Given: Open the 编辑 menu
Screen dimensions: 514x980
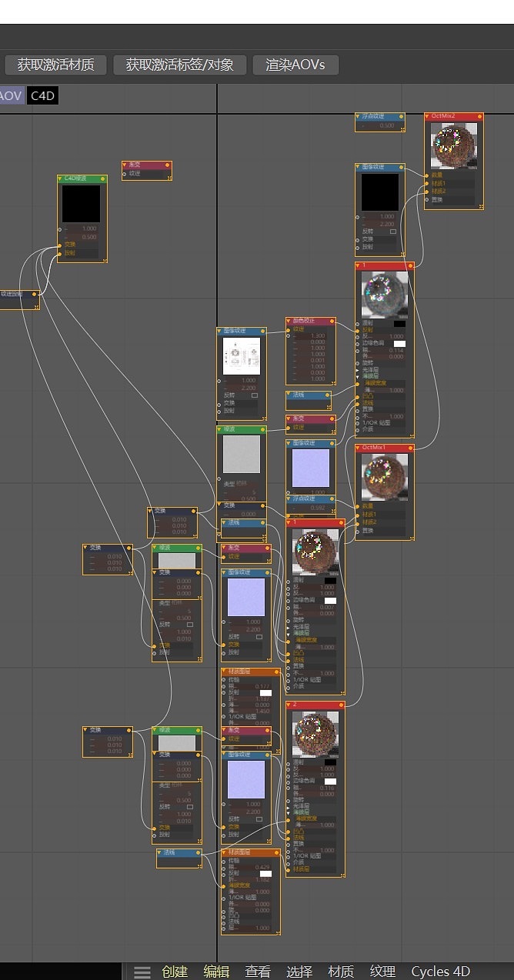Looking at the screenshot, I should [x=216, y=972].
